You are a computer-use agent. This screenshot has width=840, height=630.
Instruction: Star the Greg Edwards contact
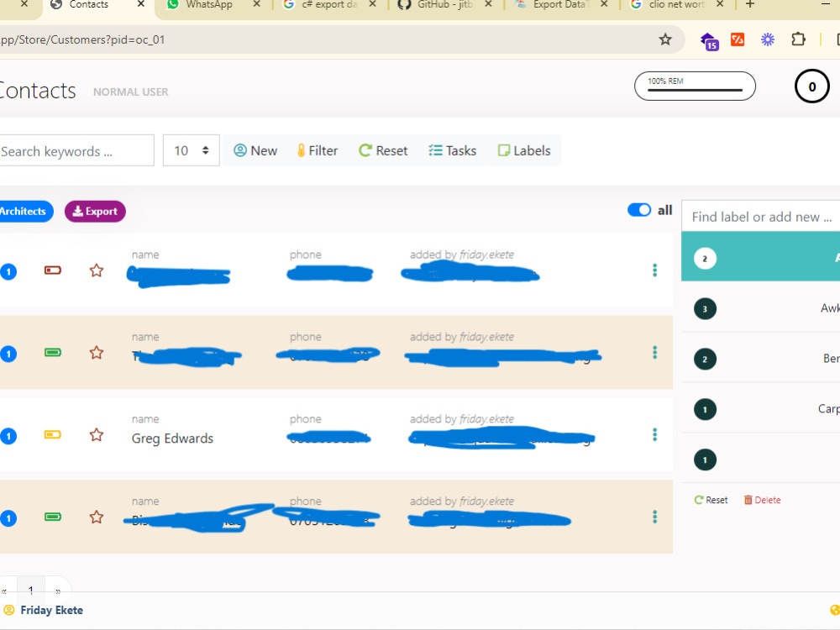pos(97,434)
